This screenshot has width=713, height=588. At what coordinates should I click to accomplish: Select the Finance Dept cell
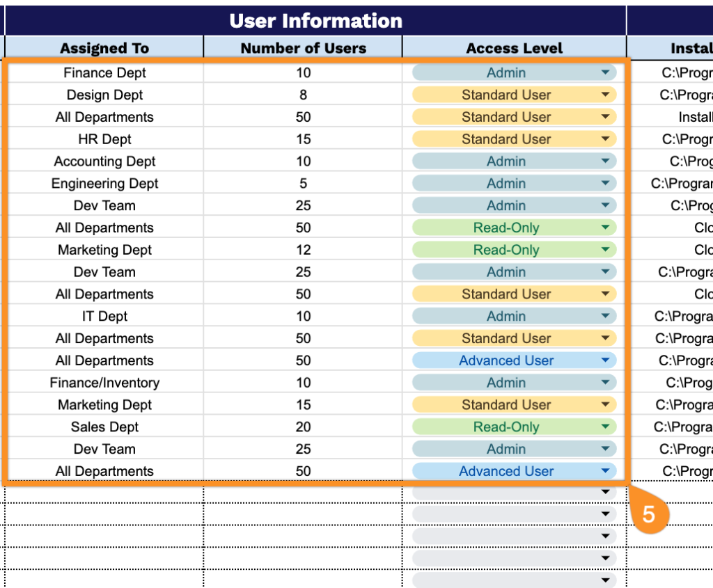tap(104, 73)
